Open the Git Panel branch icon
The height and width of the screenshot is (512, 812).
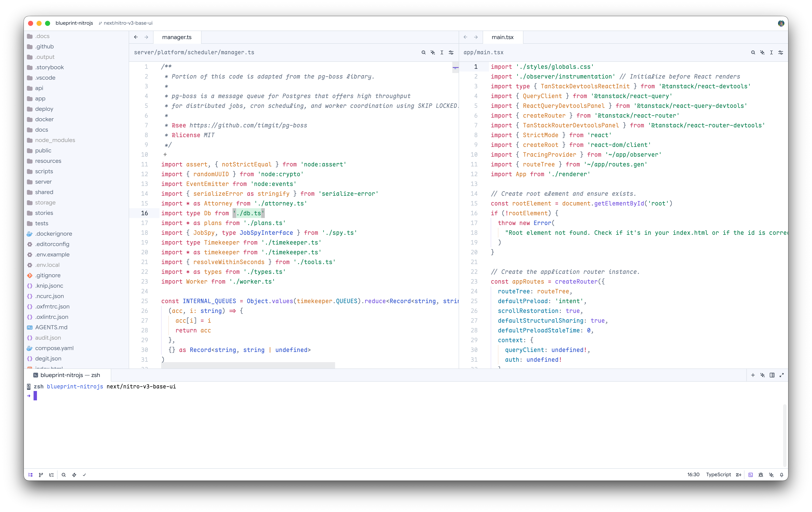41,475
